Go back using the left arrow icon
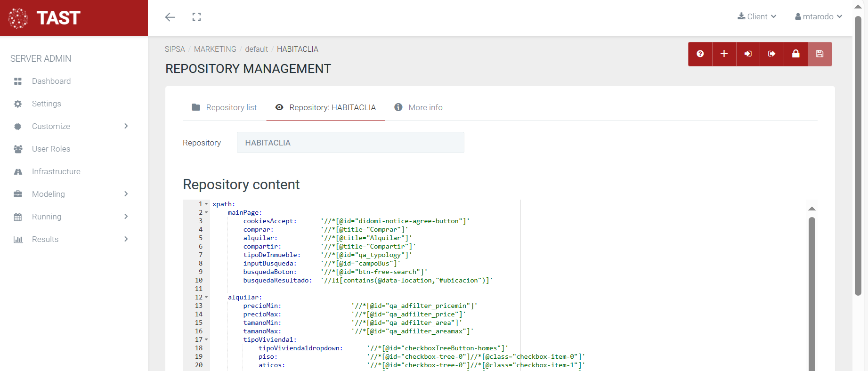The image size is (868, 371). (x=170, y=17)
